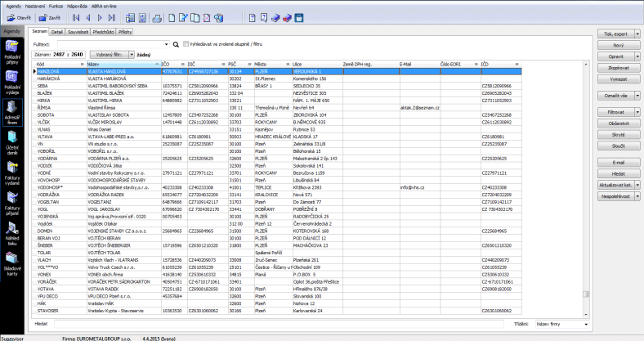Click the Sloučit button
The width and height of the screenshot is (644, 341).
coord(619,146)
